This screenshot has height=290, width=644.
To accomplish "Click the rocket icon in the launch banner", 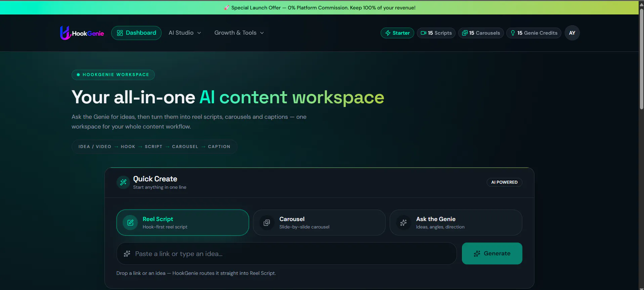I will pos(227,8).
